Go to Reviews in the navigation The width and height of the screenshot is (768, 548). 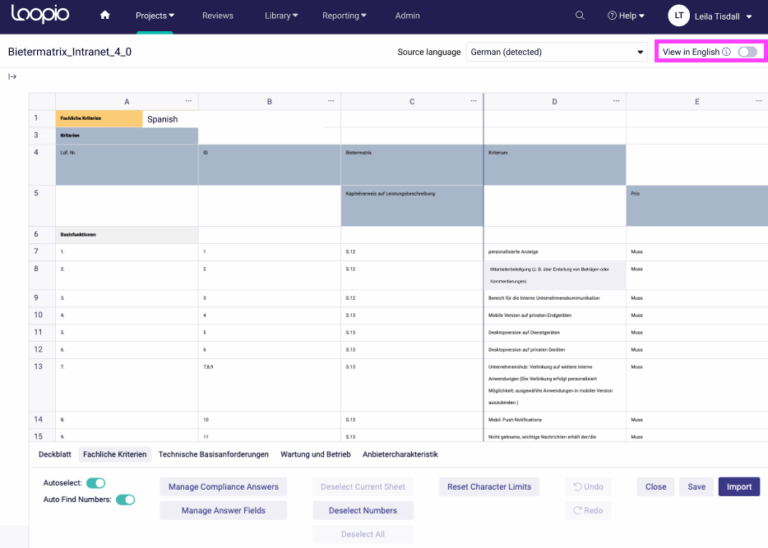[x=217, y=16]
